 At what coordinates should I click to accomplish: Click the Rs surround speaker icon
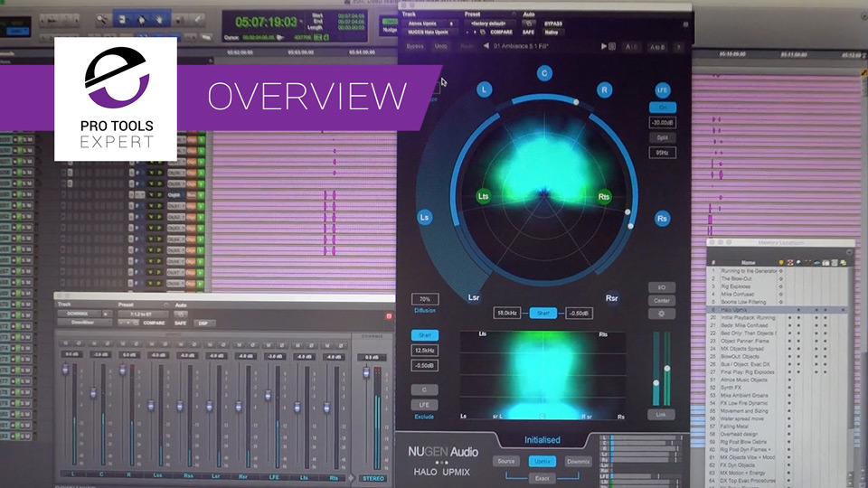663,218
